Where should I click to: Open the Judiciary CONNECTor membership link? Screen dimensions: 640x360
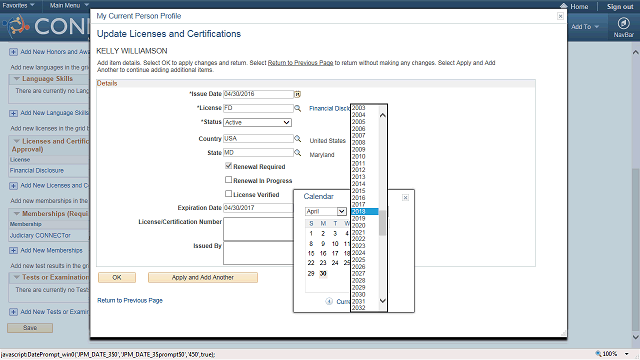(x=40, y=236)
